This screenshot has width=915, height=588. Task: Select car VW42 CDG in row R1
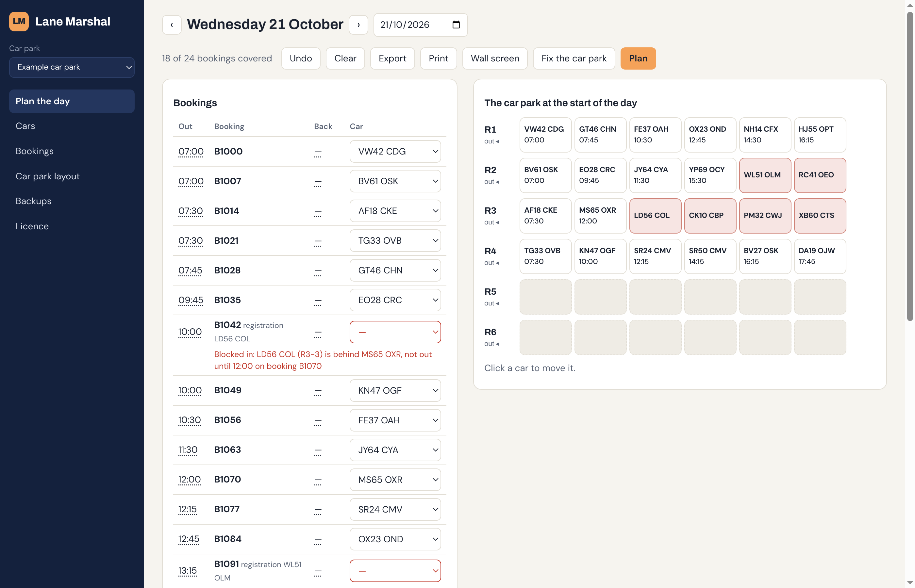pyautogui.click(x=545, y=135)
